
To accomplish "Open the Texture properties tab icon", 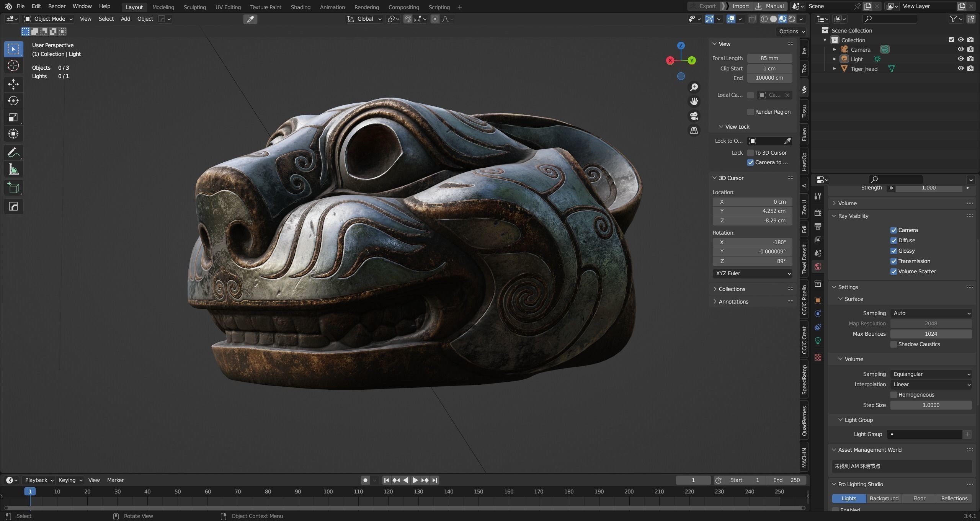I will (x=818, y=357).
